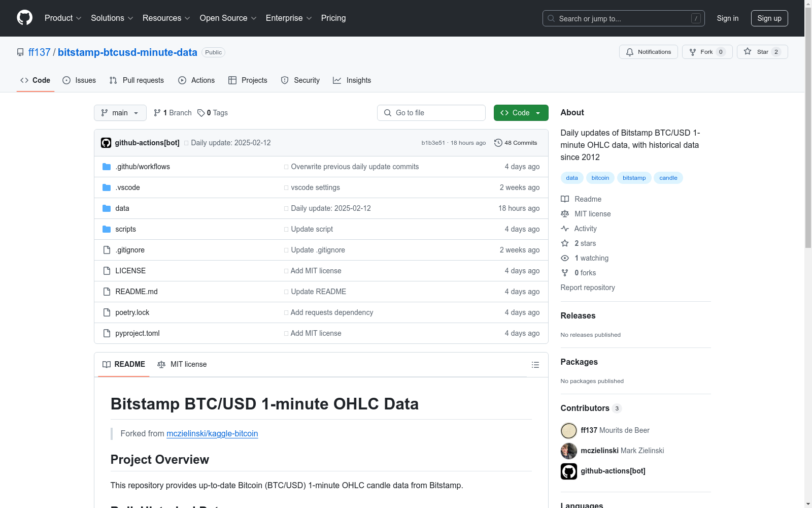Click the .gitignore file icon
Screen dimensions: 812x508
pos(107,250)
